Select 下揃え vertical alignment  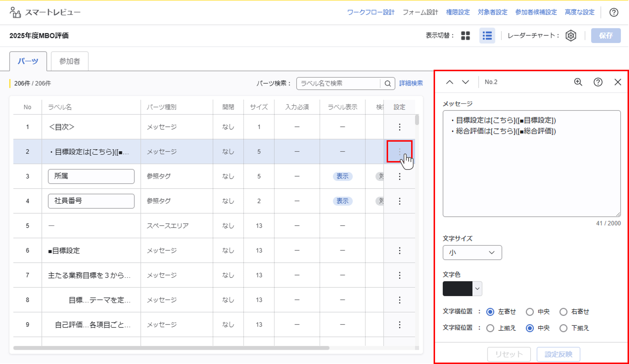[x=563, y=328]
